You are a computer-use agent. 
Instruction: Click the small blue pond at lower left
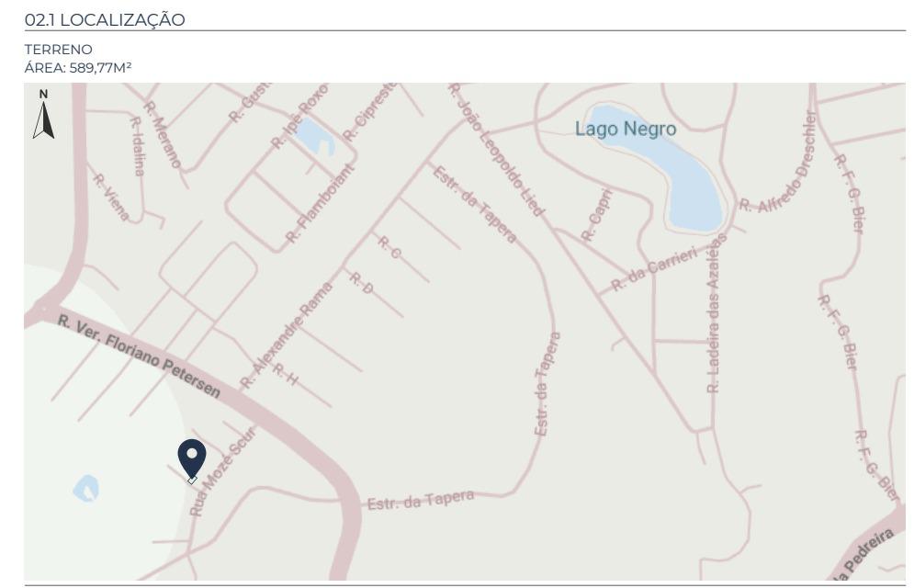click(x=86, y=489)
